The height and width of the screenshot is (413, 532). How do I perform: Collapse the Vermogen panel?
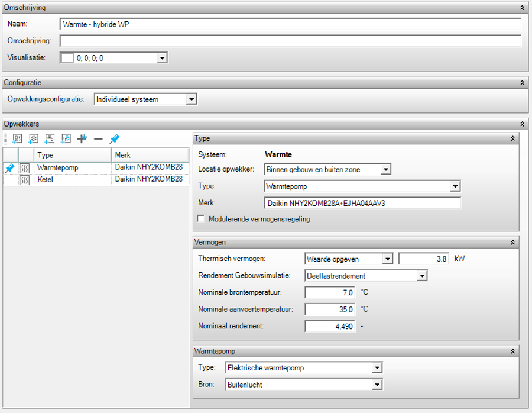(512, 242)
